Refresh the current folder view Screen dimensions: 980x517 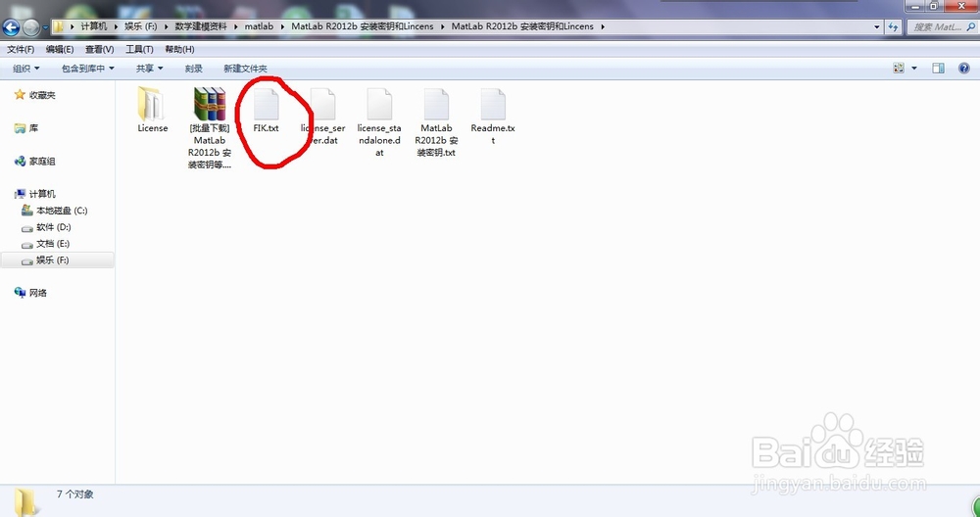click(893, 26)
